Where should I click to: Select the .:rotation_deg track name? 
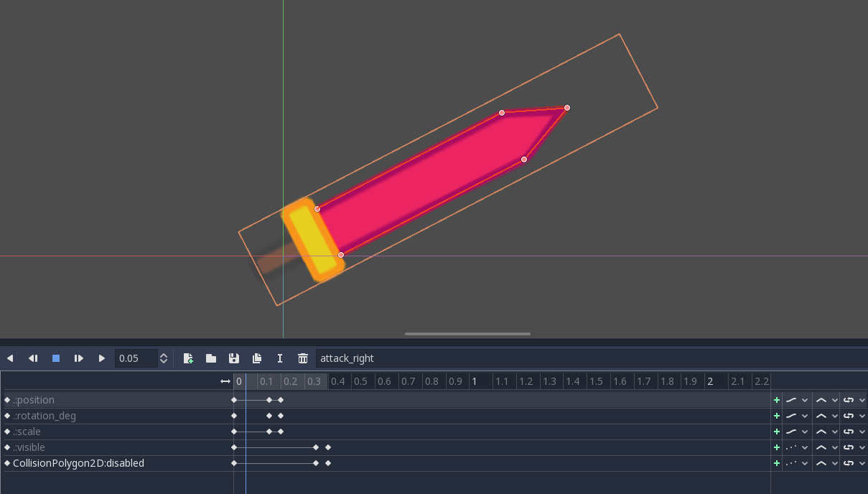[x=45, y=416]
